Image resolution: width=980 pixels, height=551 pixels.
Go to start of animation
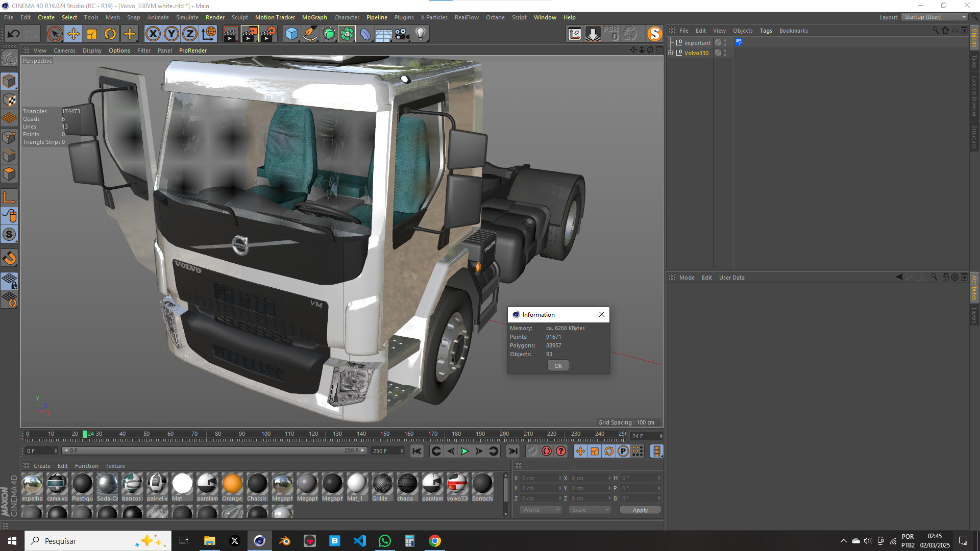tap(417, 451)
